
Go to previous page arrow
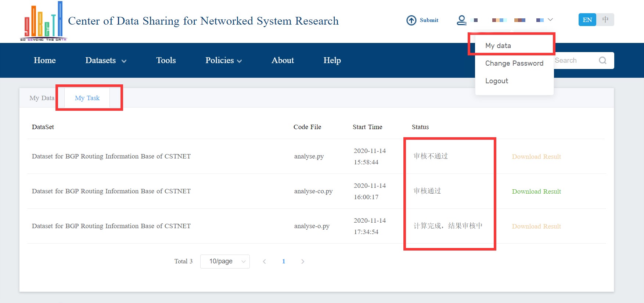point(264,262)
